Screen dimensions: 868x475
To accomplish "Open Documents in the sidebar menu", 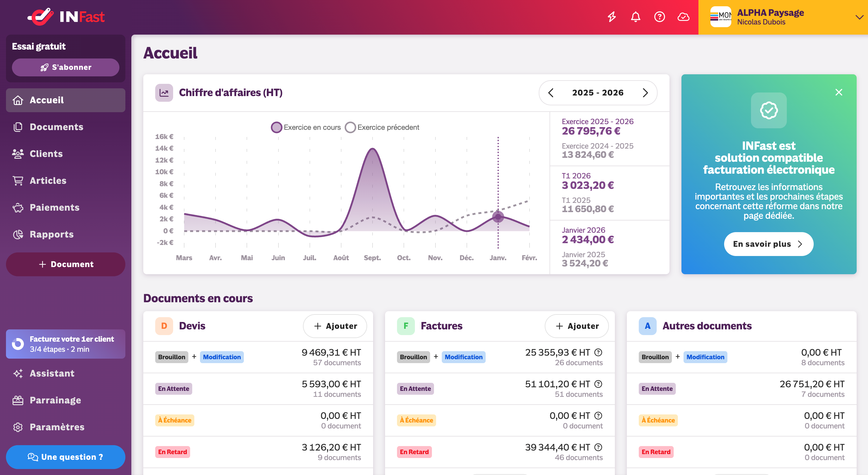I will click(56, 127).
